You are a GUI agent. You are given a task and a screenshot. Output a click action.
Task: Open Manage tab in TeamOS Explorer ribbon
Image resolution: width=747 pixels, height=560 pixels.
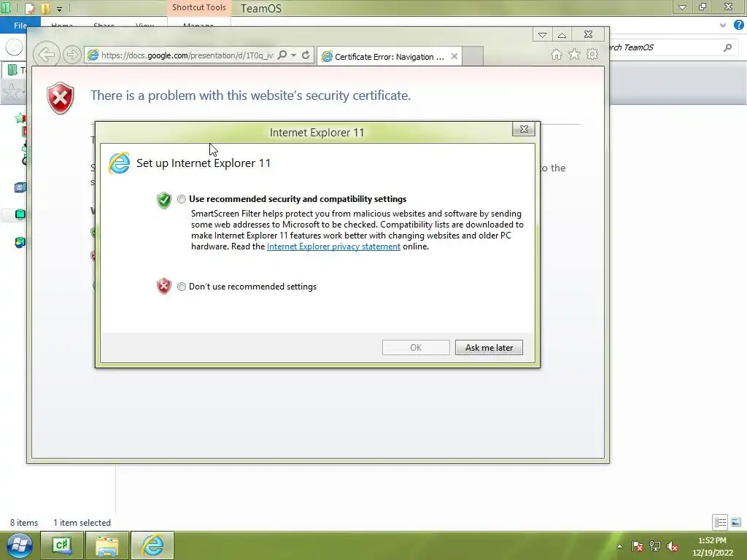[198, 26]
